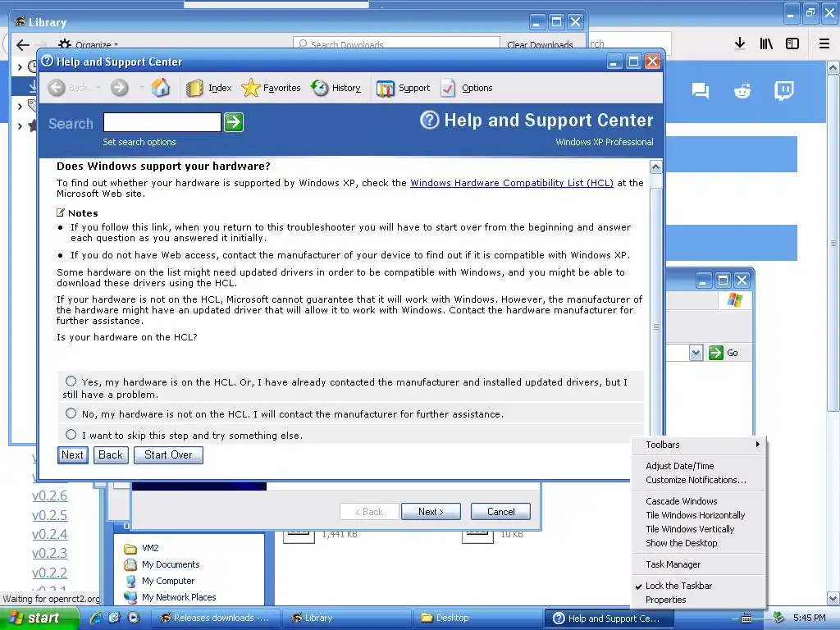Screen dimensions: 840x630
Task: Open Firefox hamburger menu
Action: 824,43
